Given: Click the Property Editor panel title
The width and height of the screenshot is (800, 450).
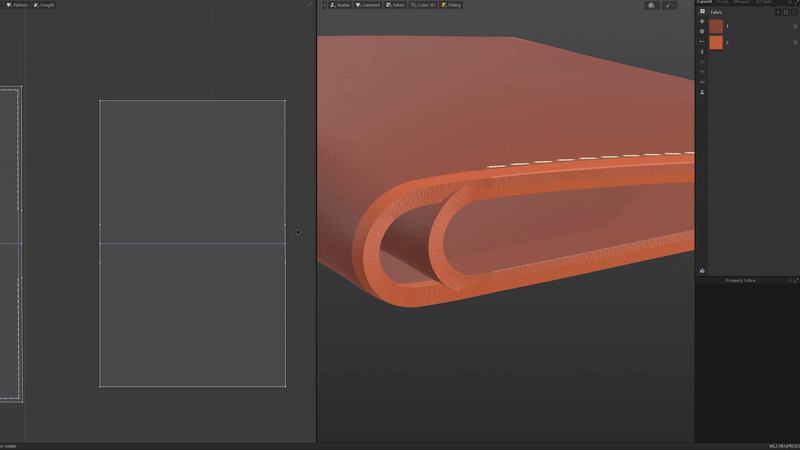Looking at the screenshot, I should 740,281.
